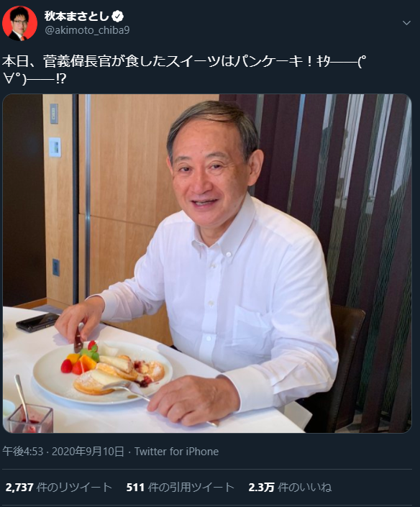View the 511 件の引用ツイート list
The height and width of the screenshot is (507, 420).
(x=180, y=488)
